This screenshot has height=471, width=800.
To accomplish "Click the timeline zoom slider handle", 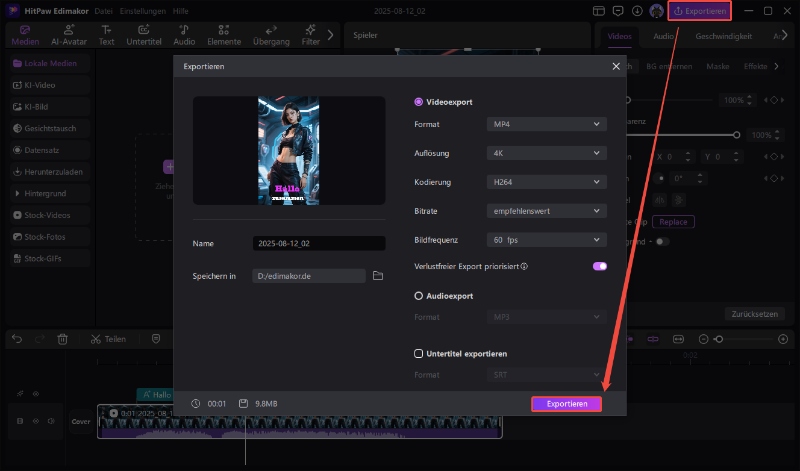I will pyautogui.click(x=718, y=339).
